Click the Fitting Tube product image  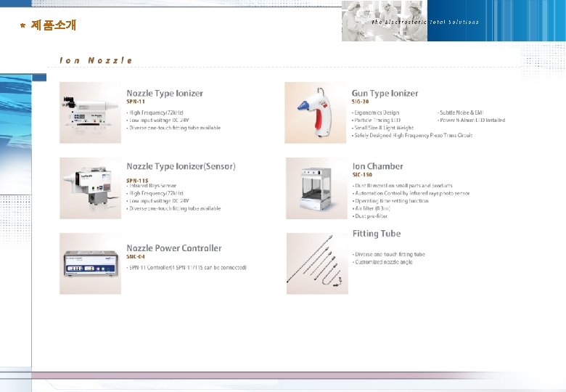coord(317,264)
